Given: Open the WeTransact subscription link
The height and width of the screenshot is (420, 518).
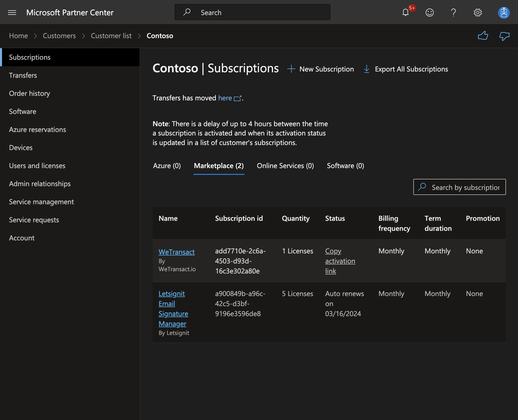Looking at the screenshot, I should (x=176, y=252).
